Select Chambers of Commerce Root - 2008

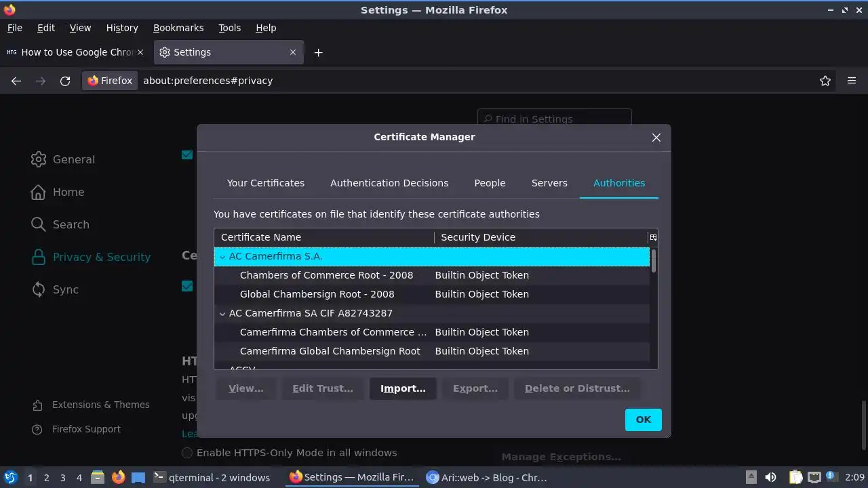432,275
